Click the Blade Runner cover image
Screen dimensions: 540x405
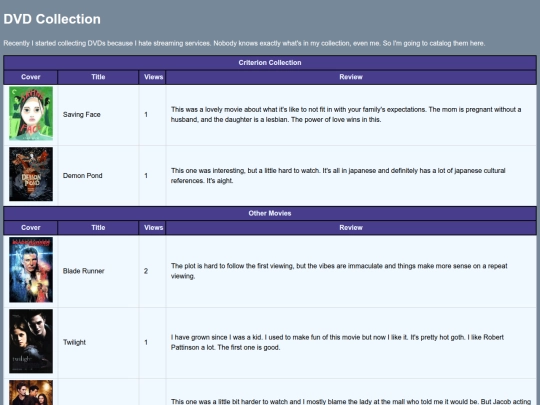coord(31,270)
